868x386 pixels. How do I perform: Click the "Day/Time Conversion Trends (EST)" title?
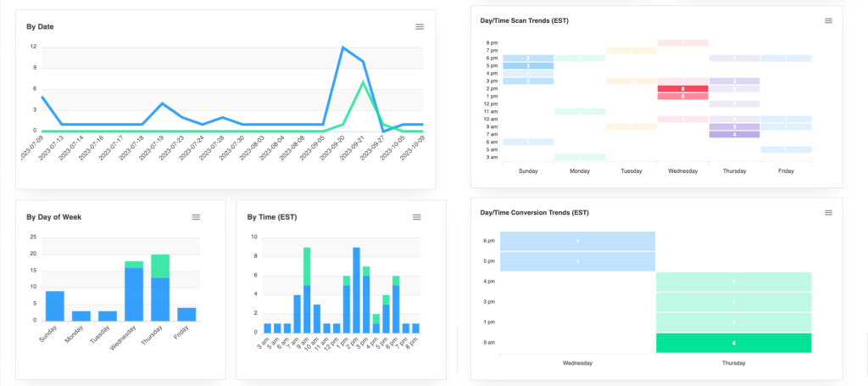(x=534, y=213)
